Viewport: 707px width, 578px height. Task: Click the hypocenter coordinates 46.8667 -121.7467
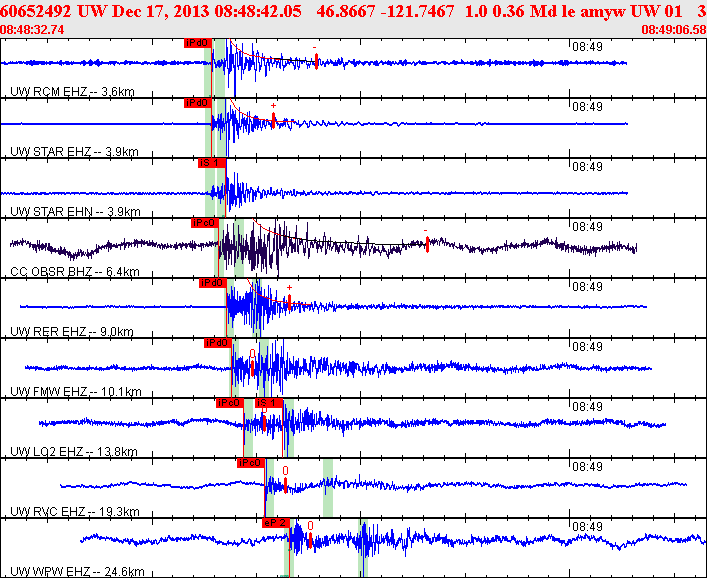click(385, 12)
